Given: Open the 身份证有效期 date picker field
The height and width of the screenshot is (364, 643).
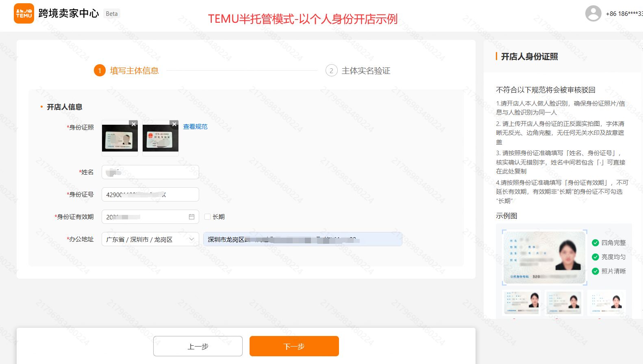Looking at the screenshot, I should pos(150,217).
